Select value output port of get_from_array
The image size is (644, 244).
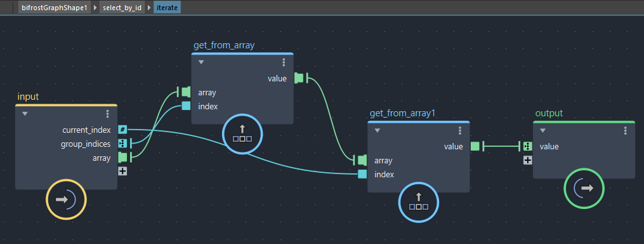pyautogui.click(x=299, y=78)
